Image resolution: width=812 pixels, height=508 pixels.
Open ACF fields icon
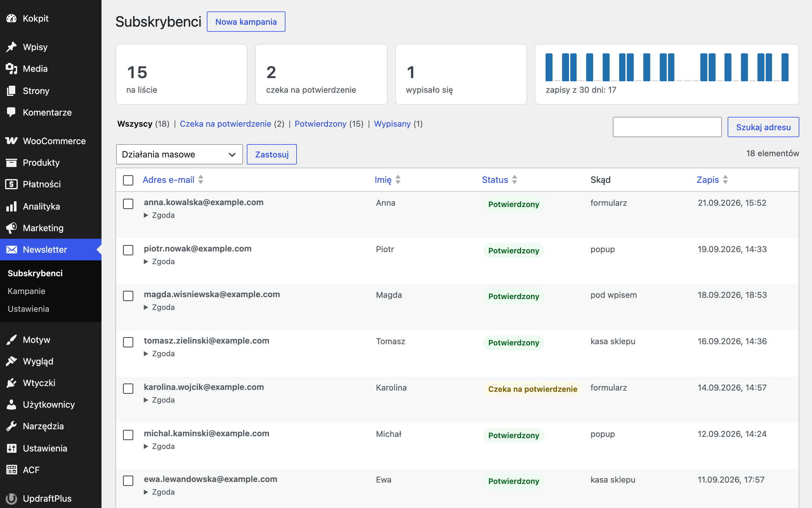pos(11,470)
